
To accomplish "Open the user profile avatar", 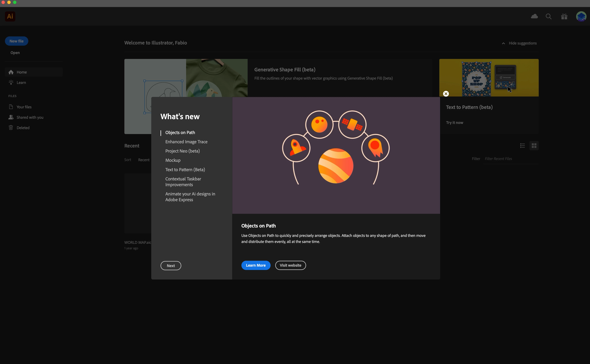I will tap(581, 16).
